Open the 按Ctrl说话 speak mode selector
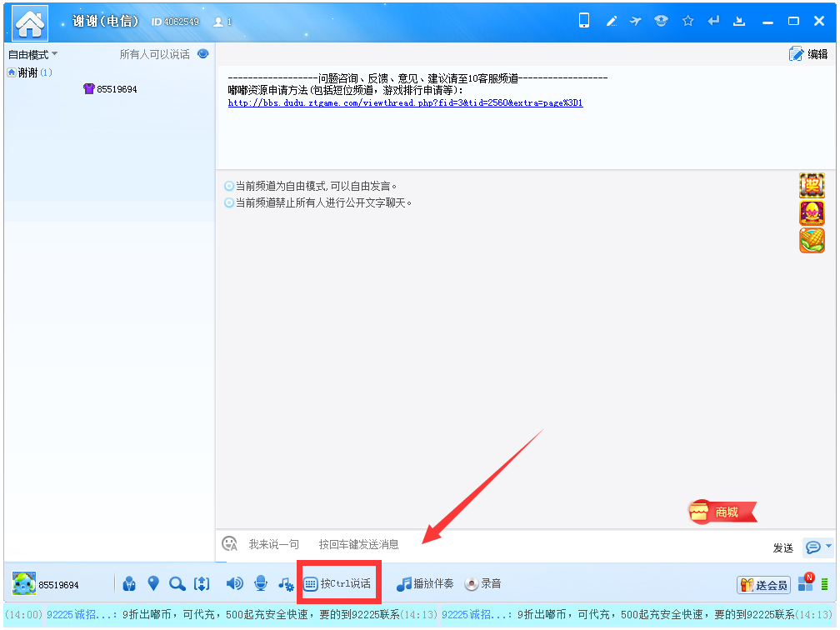Viewport: 840px width, 630px height. [337, 584]
